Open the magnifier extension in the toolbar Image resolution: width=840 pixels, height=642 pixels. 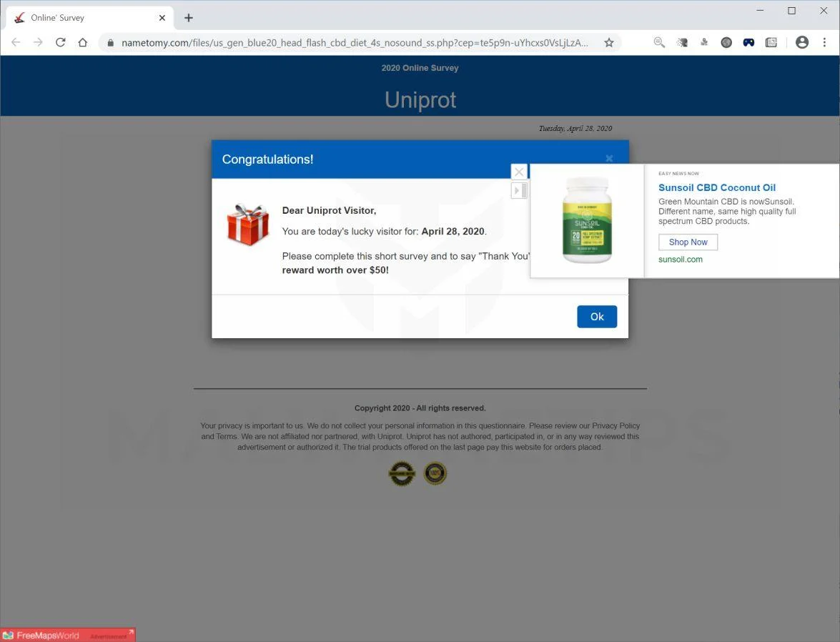click(x=659, y=42)
